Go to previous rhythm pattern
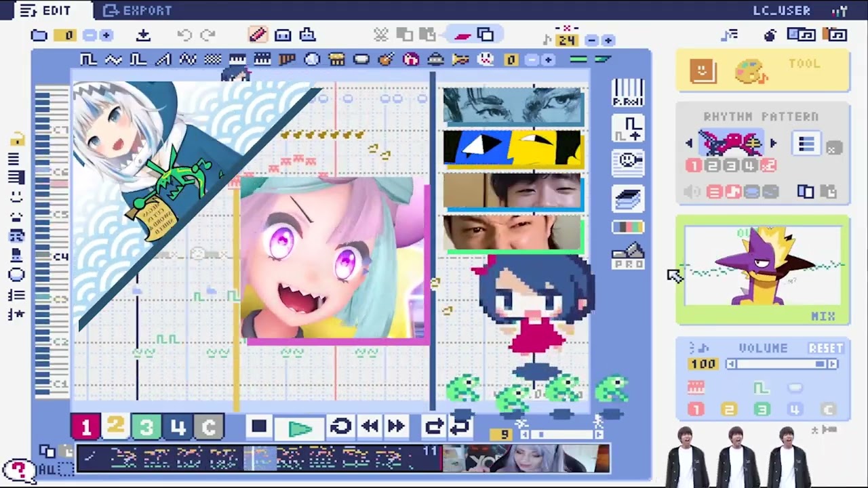The height and width of the screenshot is (488, 868). [690, 143]
